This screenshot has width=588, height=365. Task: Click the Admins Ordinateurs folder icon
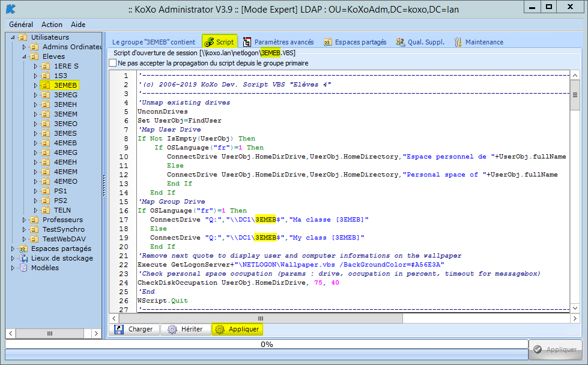[34, 47]
